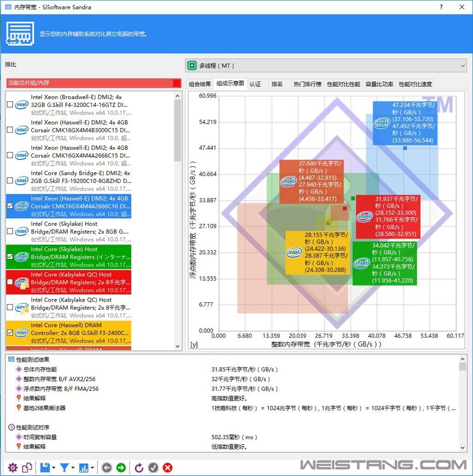The height and width of the screenshot is (476, 473).
Task: Check the Haswell-E Corsair CMK16GX4M4B3000C15 entry
Action: pos(10,130)
